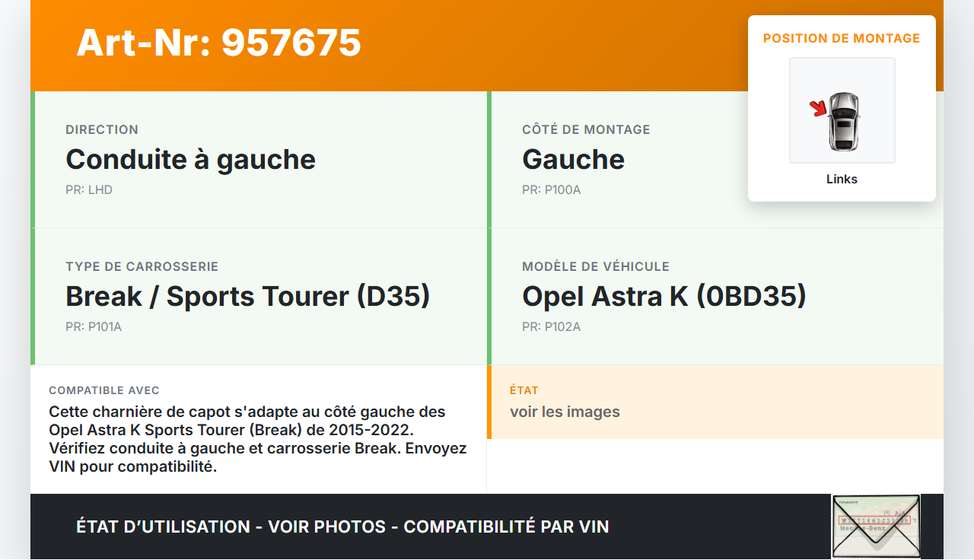This screenshot has height=560, width=974.
Task: Click the orange "ÉTAT" label
Action: (524, 390)
